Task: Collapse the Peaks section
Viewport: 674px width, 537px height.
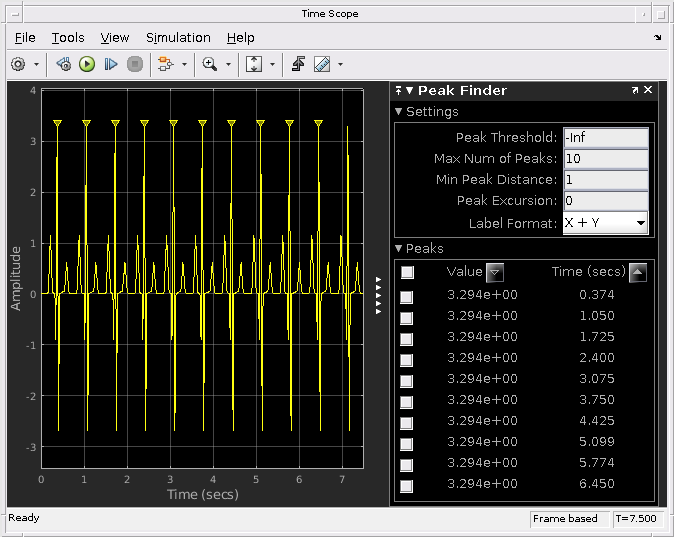Action: coord(400,249)
